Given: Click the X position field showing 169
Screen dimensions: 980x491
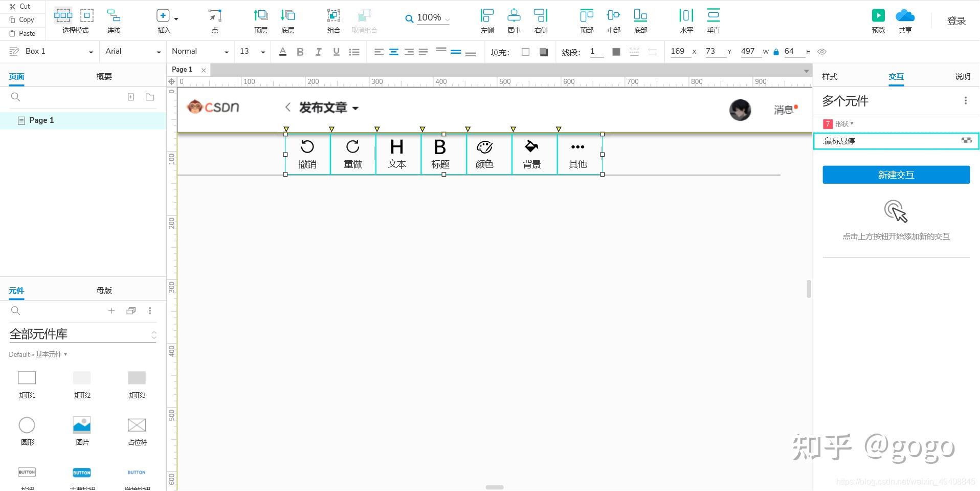Looking at the screenshot, I should point(680,52).
